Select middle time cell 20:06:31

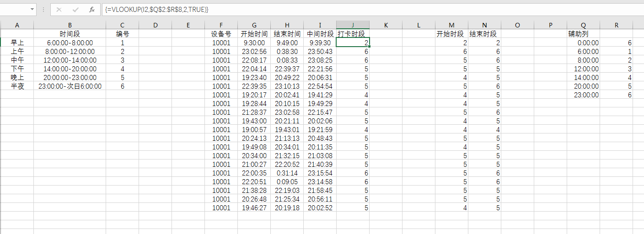tap(320, 77)
